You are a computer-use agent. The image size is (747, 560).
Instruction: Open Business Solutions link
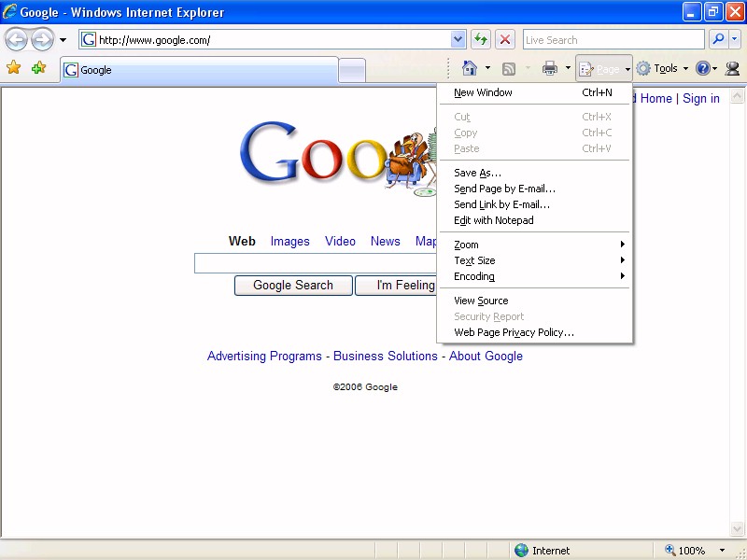coord(386,357)
